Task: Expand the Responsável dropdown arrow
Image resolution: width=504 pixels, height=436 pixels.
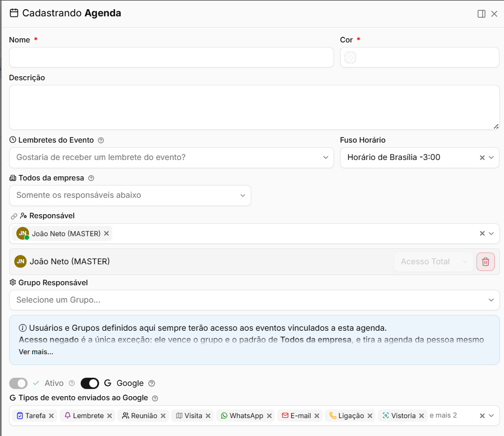Action: tap(491, 233)
